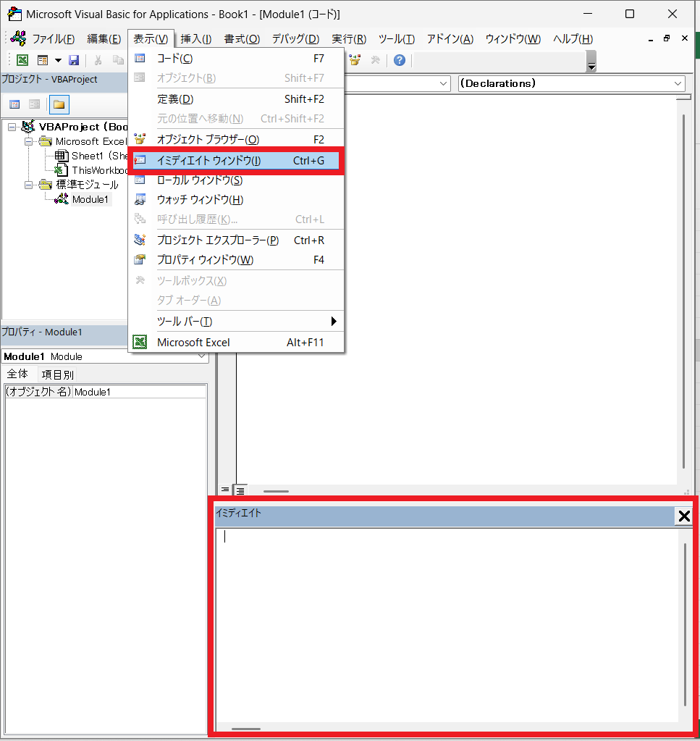Click the Toolbox icon in the toolbar
The image size is (700, 741).
(x=376, y=60)
